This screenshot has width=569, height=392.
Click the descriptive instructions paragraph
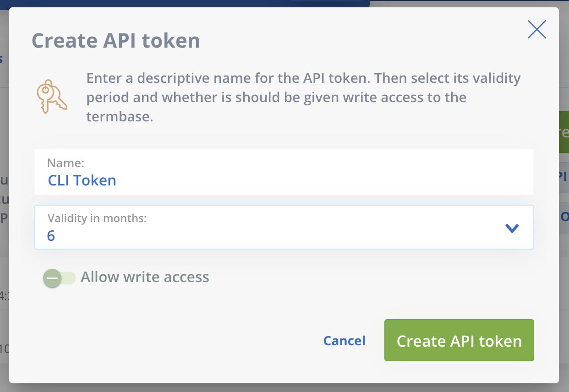click(x=304, y=98)
